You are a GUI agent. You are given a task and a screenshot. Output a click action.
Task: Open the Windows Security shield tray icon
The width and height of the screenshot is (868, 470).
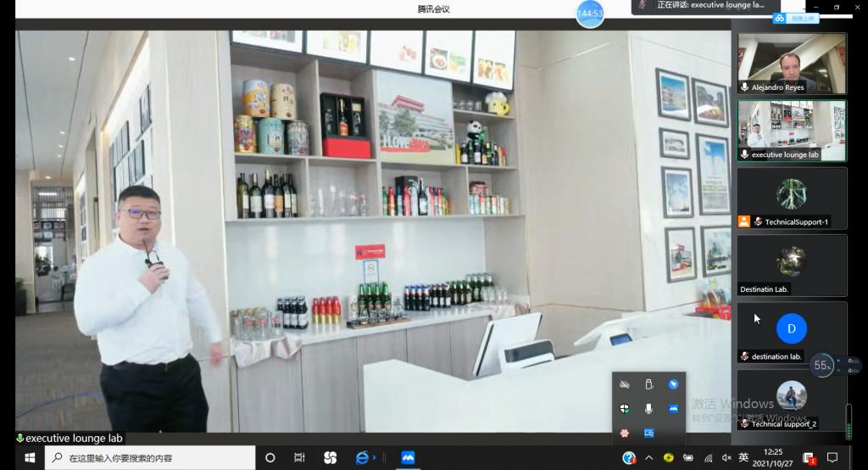(625, 409)
